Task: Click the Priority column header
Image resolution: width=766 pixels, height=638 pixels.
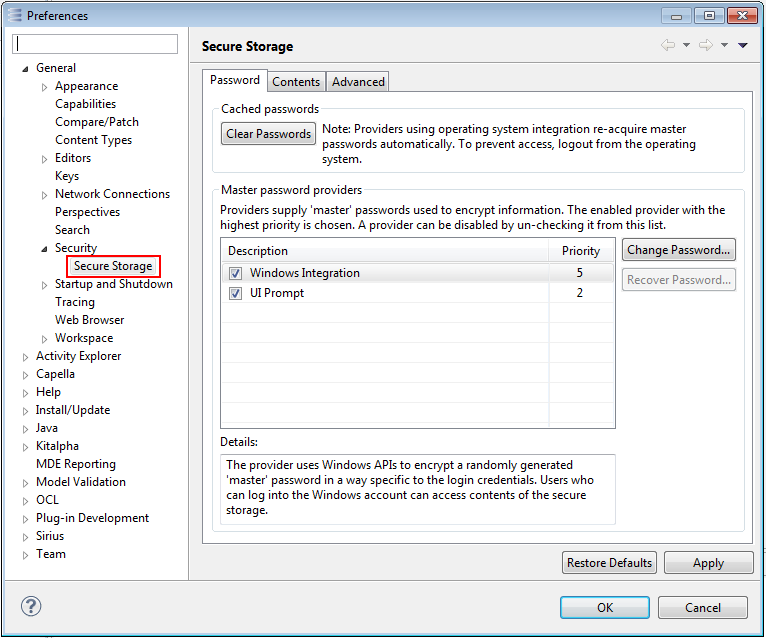Action: pyautogui.click(x=581, y=251)
